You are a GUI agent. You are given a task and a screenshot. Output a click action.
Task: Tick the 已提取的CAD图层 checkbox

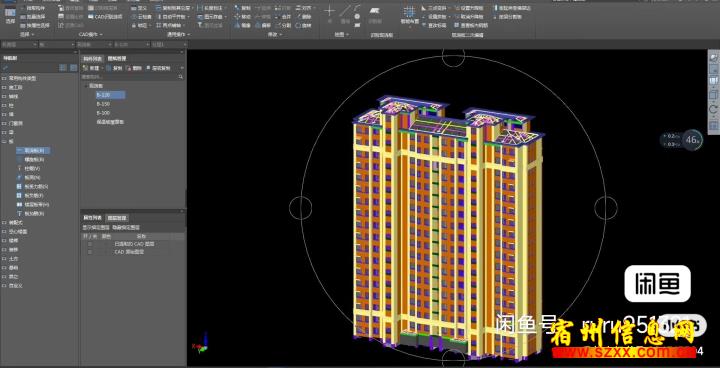tap(90, 244)
